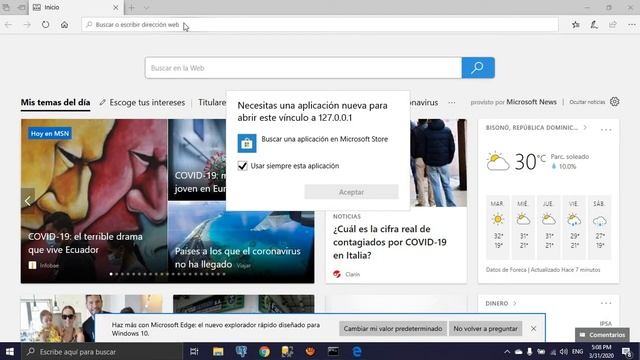This screenshot has height=360, width=640.
Task: Click the ENG language indicator
Action: point(577,351)
